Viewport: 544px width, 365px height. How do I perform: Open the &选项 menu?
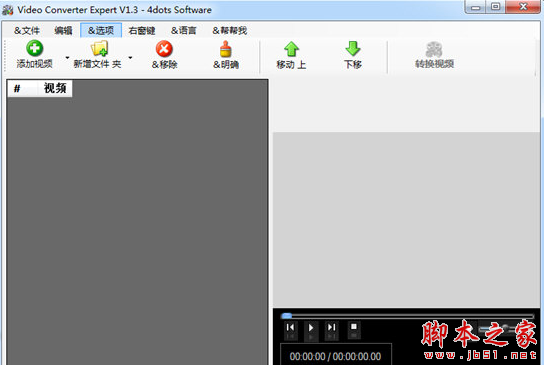point(101,31)
